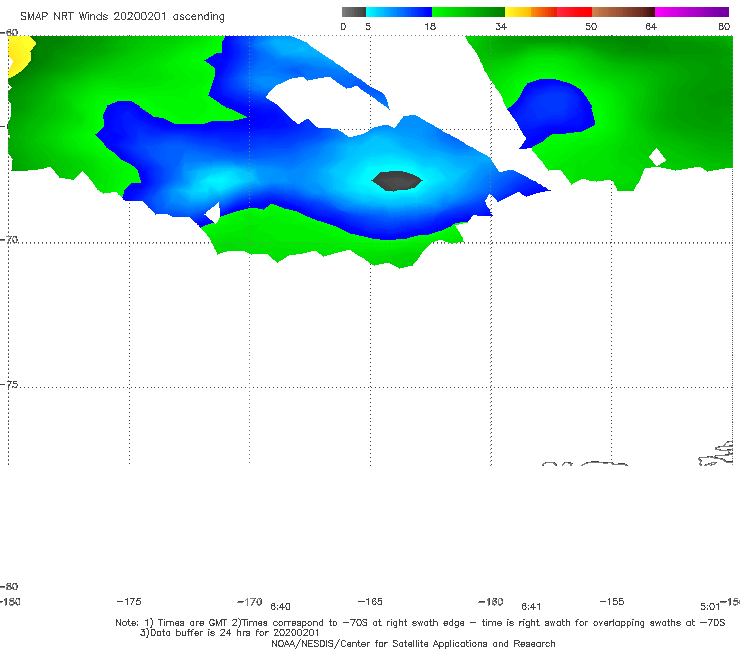Click the latitude label '-75'
The image size is (740, 650).
pos(9,385)
